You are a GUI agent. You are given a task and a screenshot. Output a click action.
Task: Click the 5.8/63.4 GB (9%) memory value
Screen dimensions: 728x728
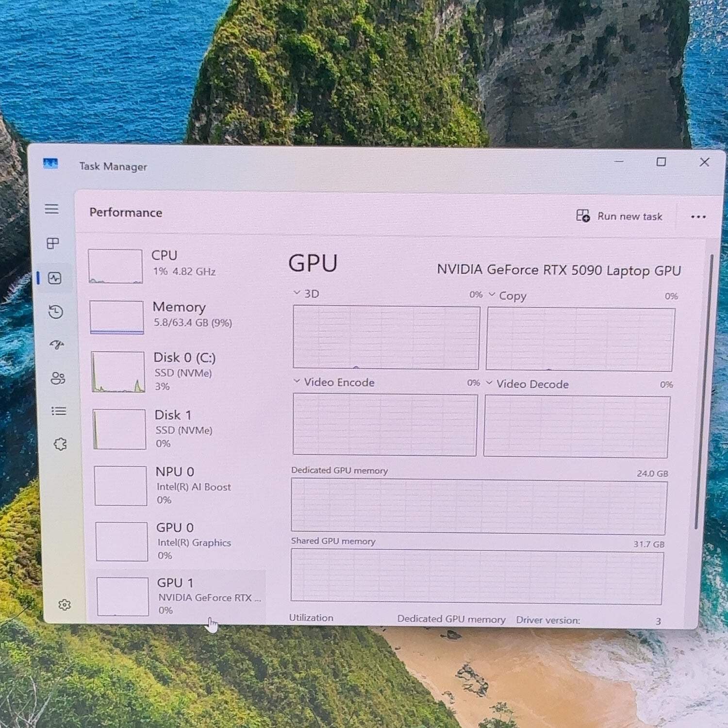pyautogui.click(x=193, y=322)
